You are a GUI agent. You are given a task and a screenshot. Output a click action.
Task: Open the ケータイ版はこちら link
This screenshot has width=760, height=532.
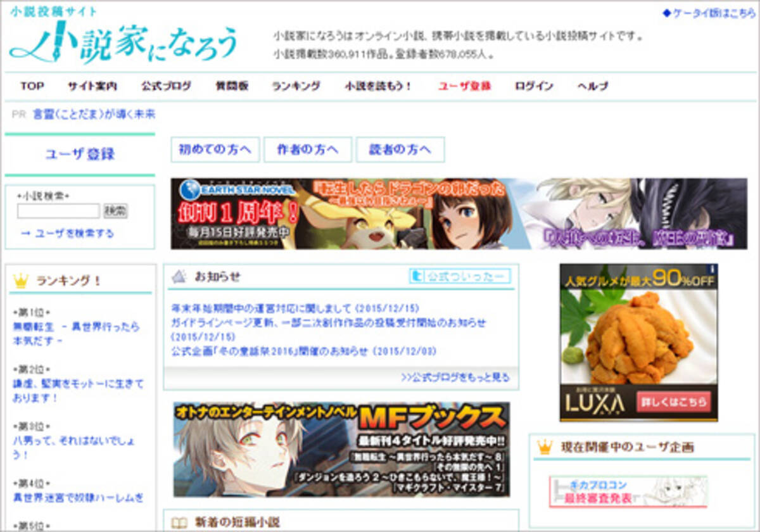(x=709, y=13)
